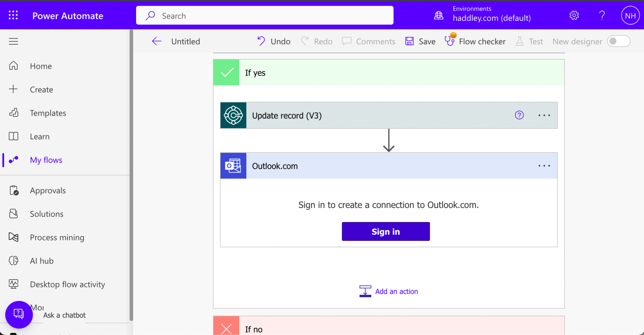This screenshot has height=335, width=644.
Task: Click the Update record (V3) connector icon
Action: [233, 115]
